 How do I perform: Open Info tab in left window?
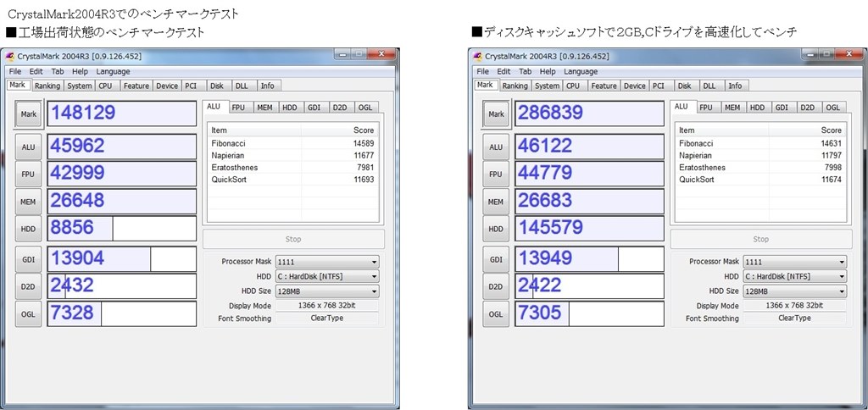267,86
